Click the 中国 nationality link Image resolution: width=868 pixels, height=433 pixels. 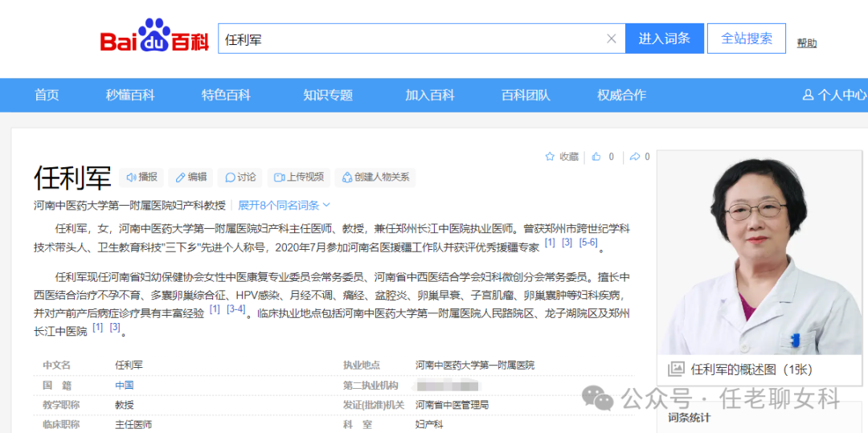[125, 386]
